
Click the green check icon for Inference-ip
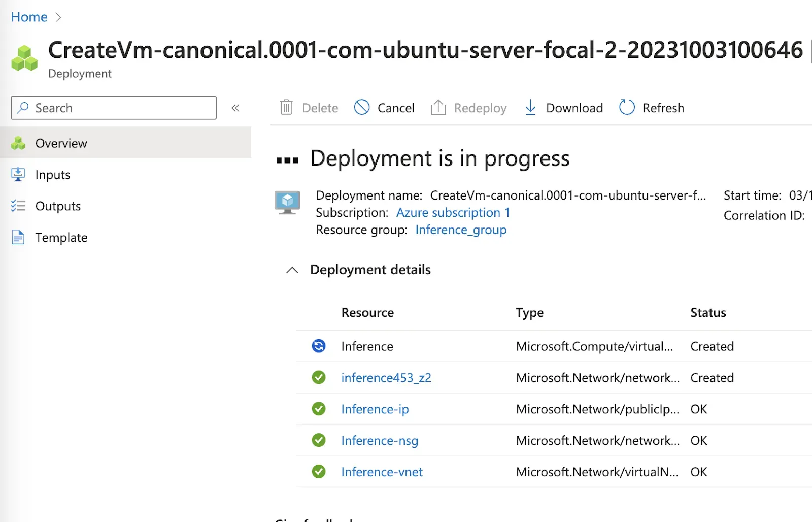point(319,409)
